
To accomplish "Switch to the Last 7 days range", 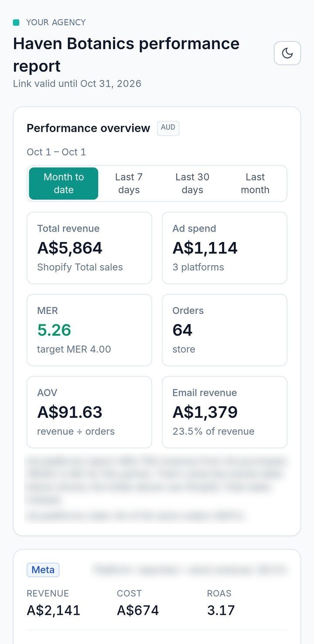I will pos(129,184).
